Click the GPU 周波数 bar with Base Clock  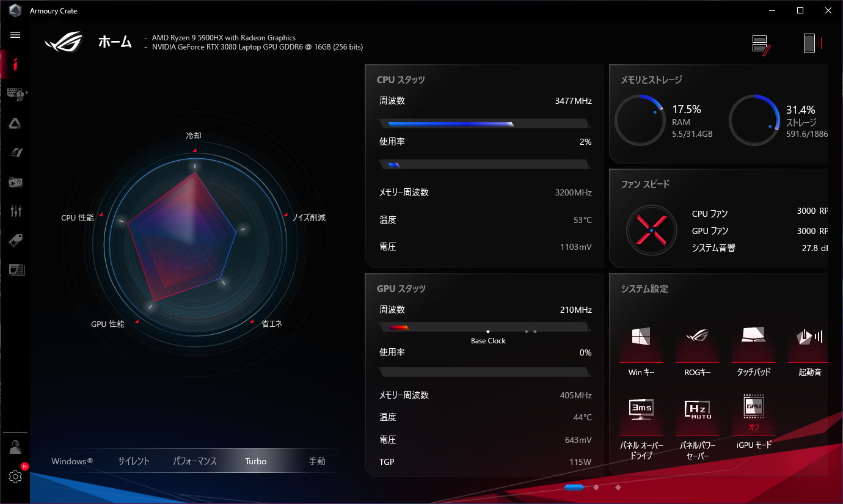tap(485, 327)
